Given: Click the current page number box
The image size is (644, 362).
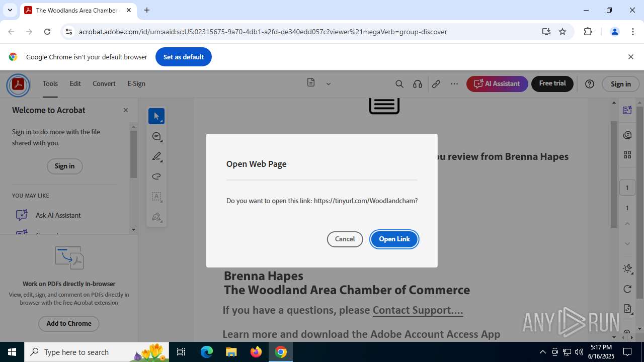Looking at the screenshot, I should pos(627,188).
